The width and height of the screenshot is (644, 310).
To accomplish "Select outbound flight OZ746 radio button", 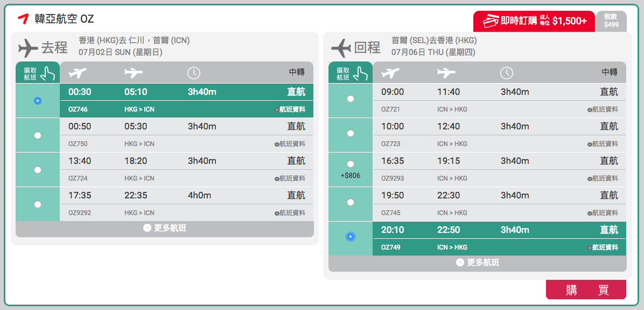I will pos(38,100).
